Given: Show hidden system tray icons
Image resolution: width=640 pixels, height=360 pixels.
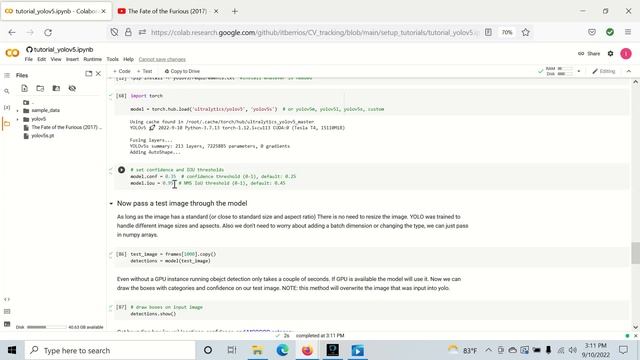Looking at the screenshot, I should pyautogui.click(x=489, y=350).
